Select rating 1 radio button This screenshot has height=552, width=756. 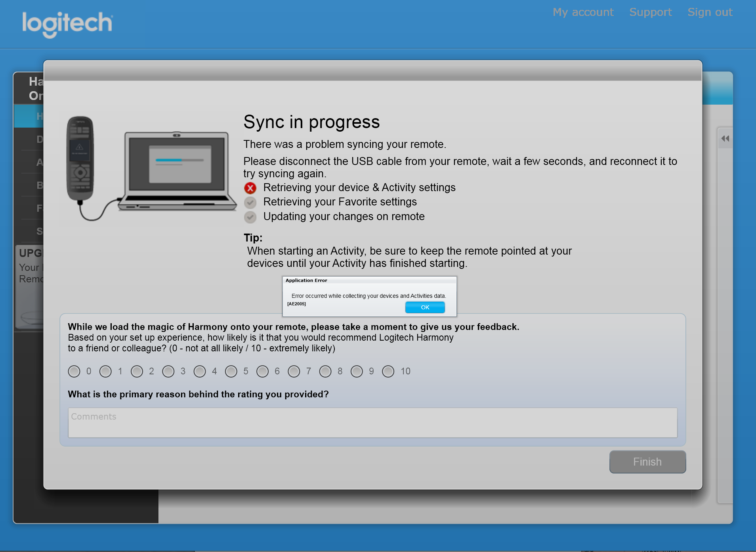105,372
